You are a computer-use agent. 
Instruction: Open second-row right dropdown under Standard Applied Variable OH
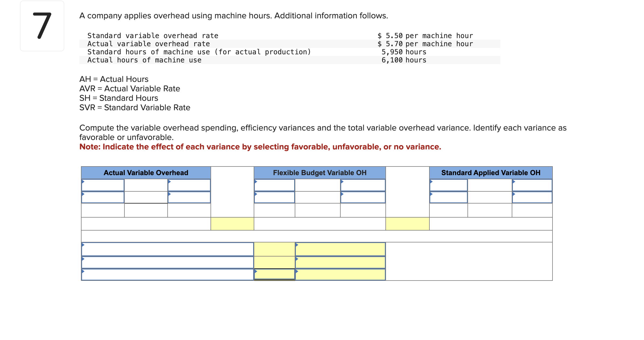[532, 197]
